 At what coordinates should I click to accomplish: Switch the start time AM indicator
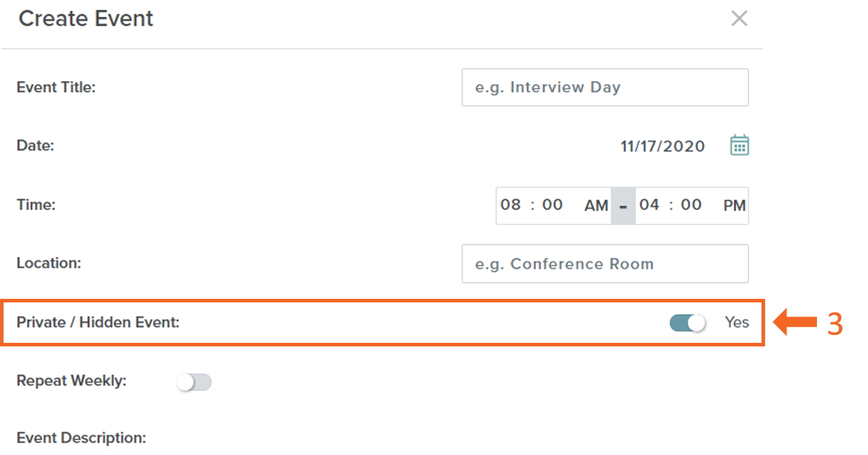click(x=596, y=206)
